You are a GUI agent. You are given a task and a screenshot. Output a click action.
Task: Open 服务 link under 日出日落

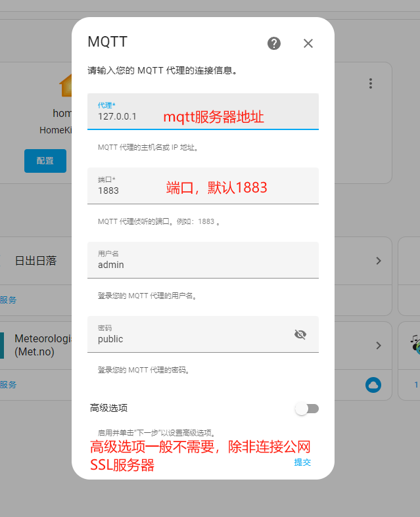point(9,300)
